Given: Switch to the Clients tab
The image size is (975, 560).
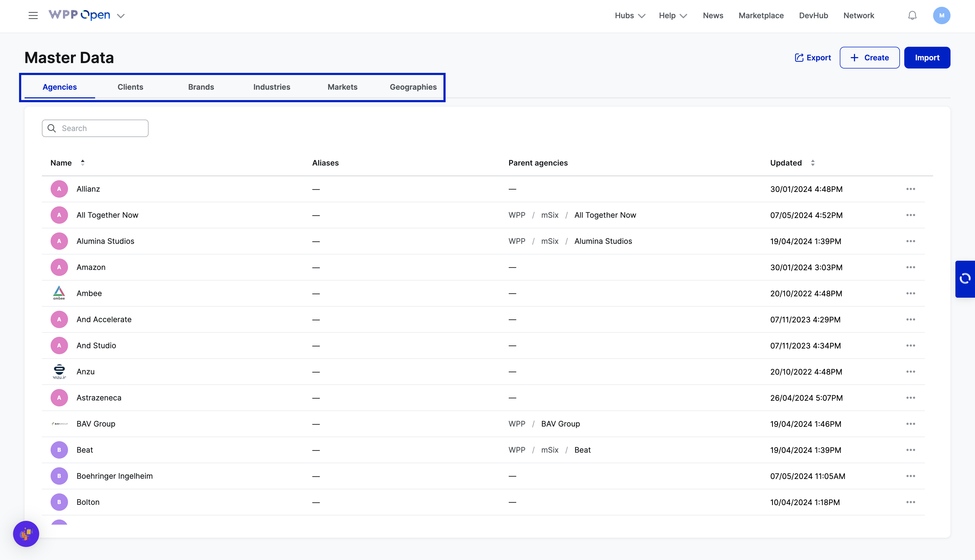Looking at the screenshot, I should [x=130, y=87].
